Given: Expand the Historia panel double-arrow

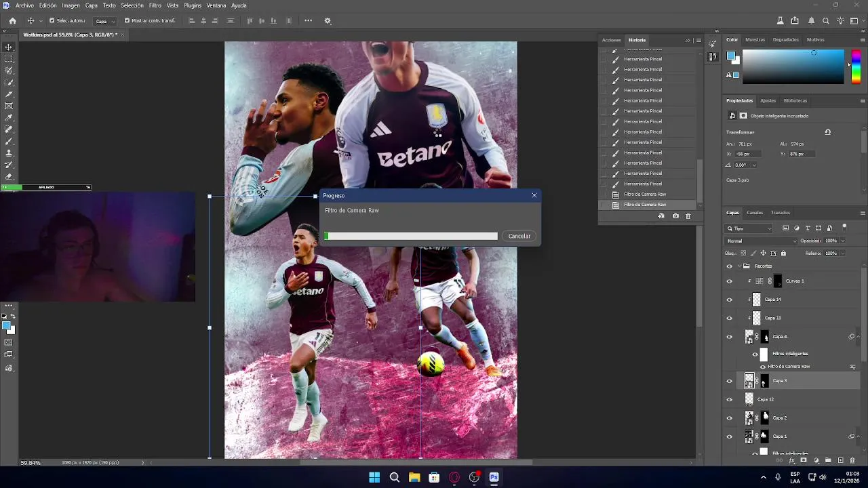Looking at the screenshot, I should point(688,40).
